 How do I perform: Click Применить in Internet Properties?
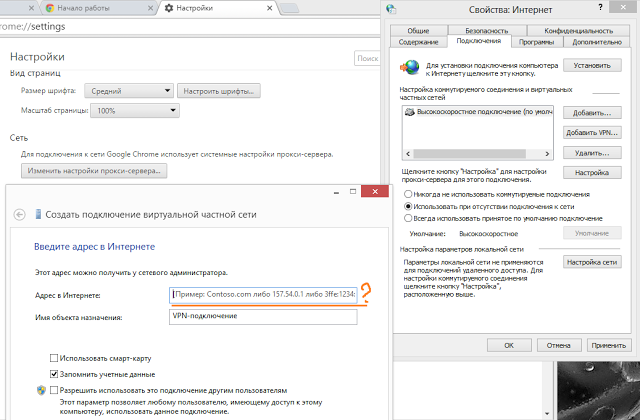(609, 345)
